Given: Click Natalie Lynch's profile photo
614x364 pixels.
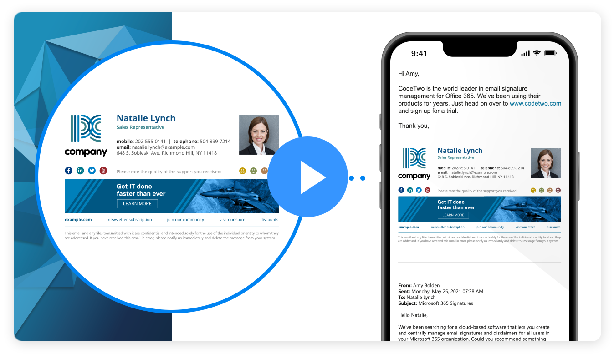Looking at the screenshot, I should (259, 135).
